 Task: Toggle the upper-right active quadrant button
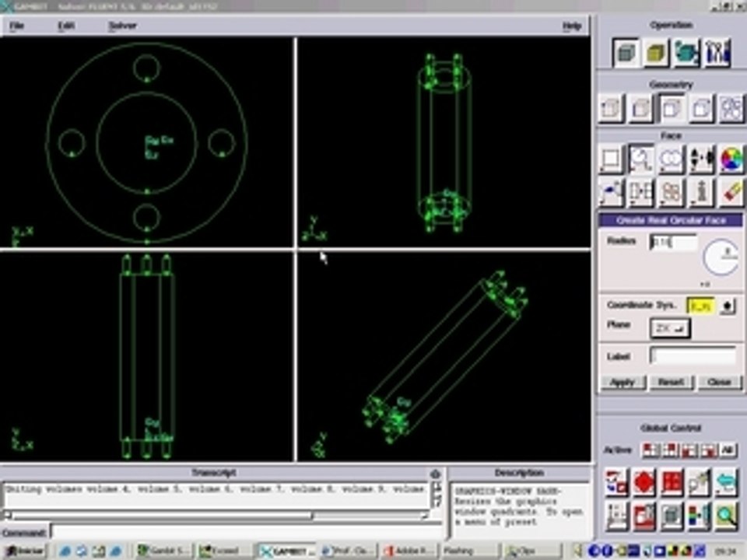(669, 450)
